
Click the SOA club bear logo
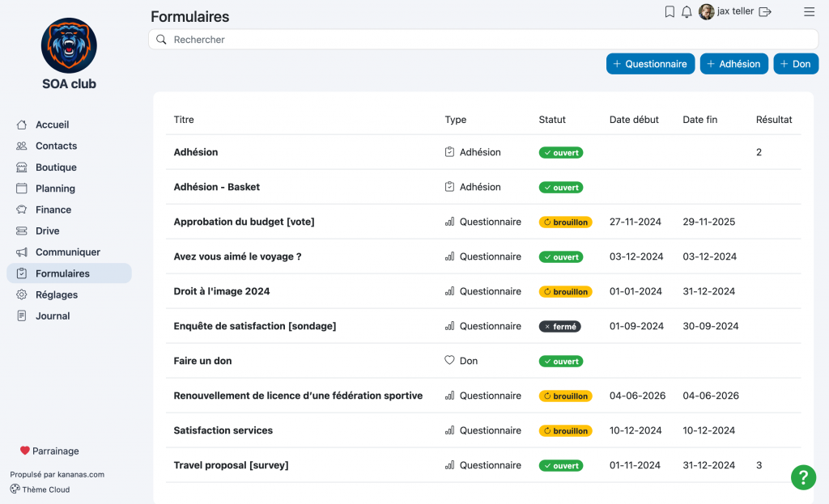(x=70, y=45)
